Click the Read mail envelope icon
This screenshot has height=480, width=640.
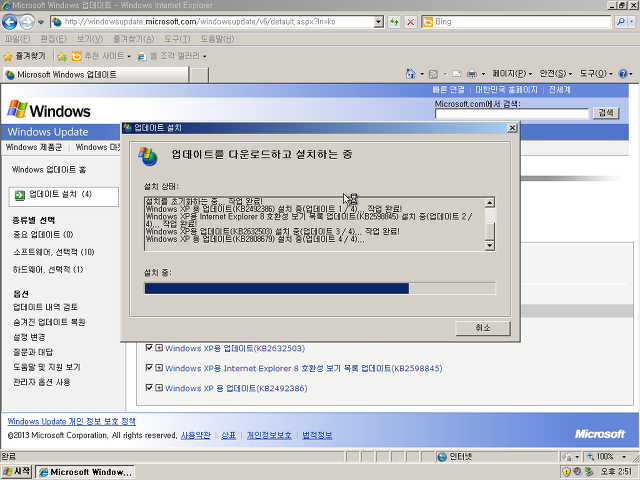pos(457,74)
